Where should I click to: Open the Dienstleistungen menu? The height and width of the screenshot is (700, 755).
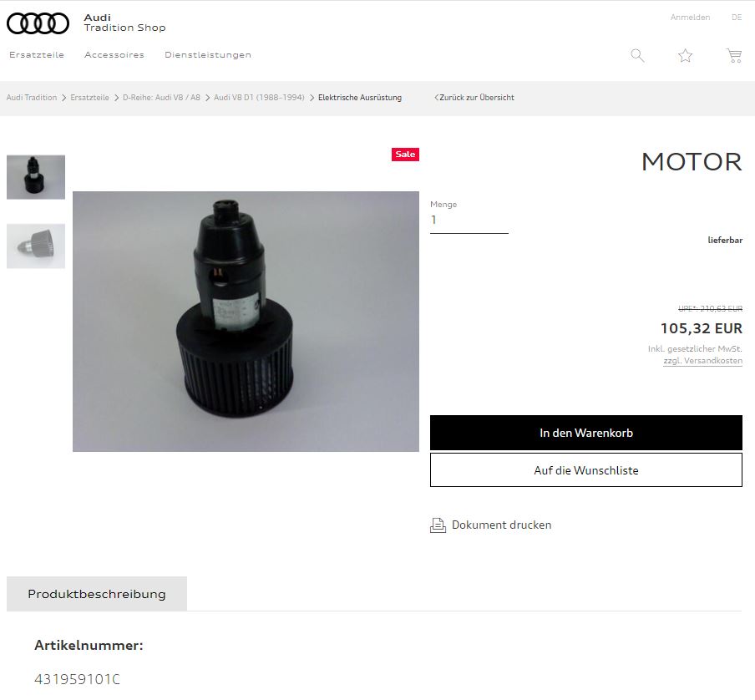pos(208,55)
